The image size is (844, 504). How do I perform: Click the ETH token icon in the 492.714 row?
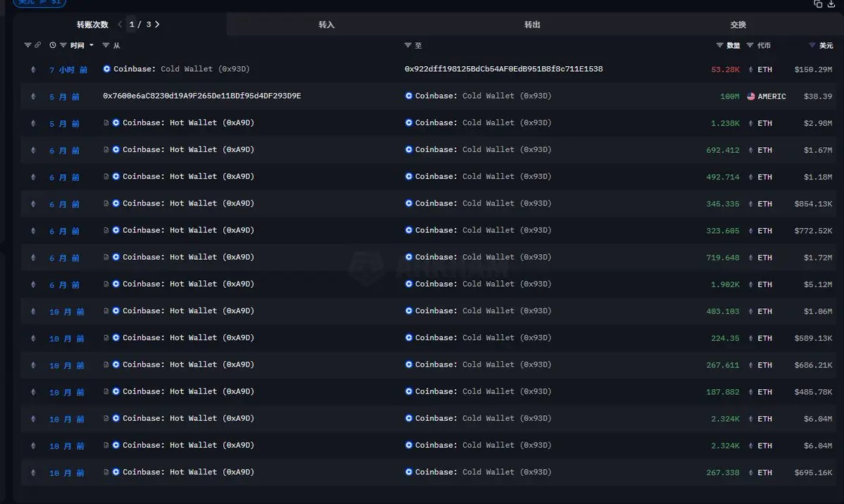click(751, 177)
